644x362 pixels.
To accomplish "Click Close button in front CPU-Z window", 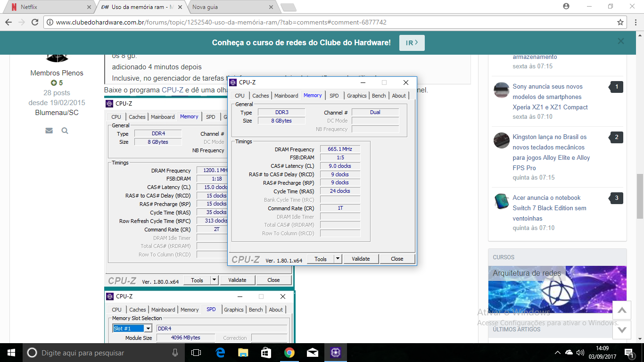I will (397, 259).
